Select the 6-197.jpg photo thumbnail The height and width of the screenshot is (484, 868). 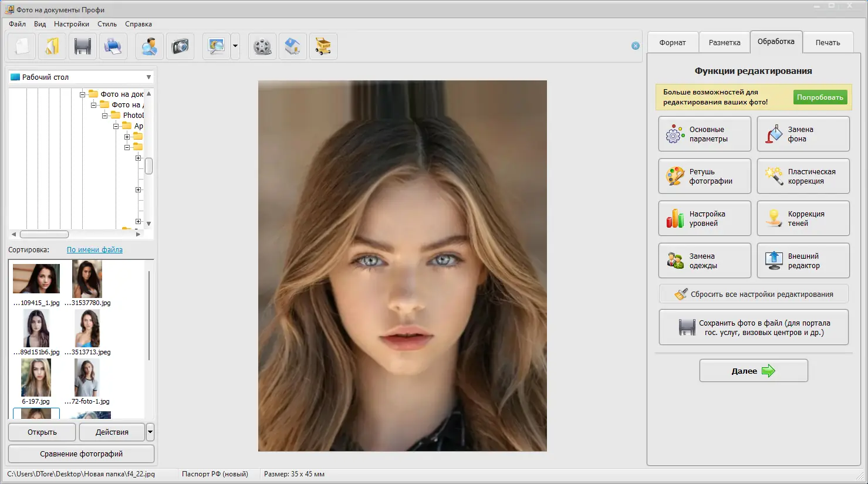coord(36,378)
